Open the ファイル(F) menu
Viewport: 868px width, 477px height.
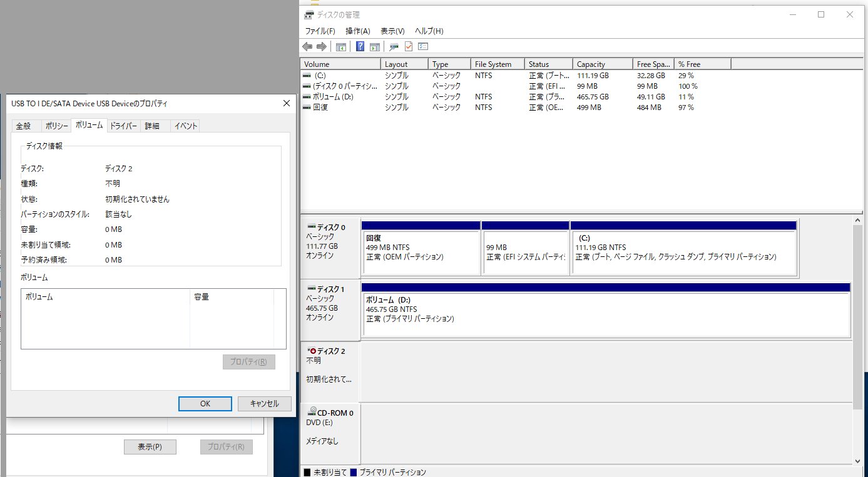(x=320, y=31)
